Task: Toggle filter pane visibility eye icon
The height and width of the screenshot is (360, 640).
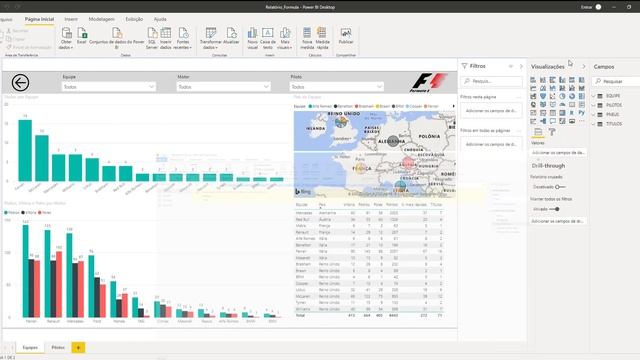Action: coord(511,66)
